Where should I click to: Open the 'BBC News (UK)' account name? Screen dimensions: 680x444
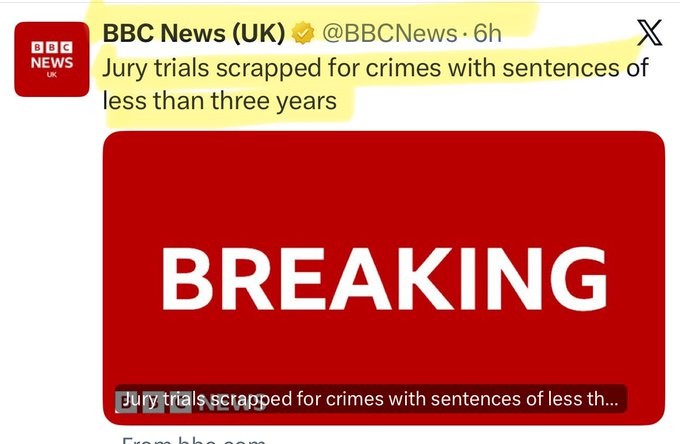(194, 34)
